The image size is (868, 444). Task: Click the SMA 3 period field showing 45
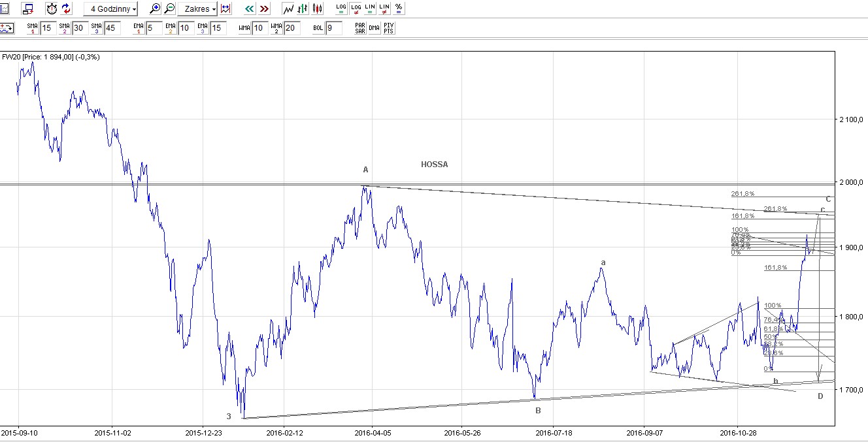(112, 28)
